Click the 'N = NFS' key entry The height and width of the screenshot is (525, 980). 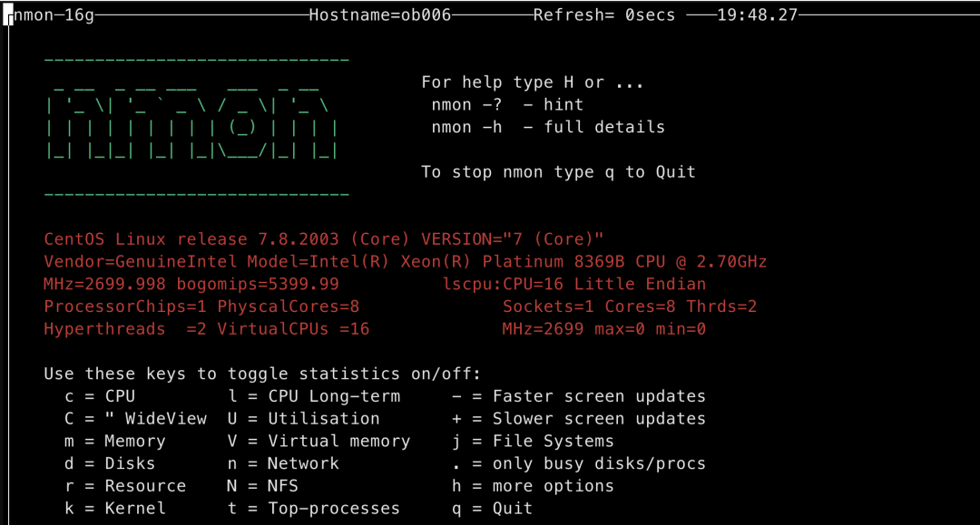coord(262,486)
